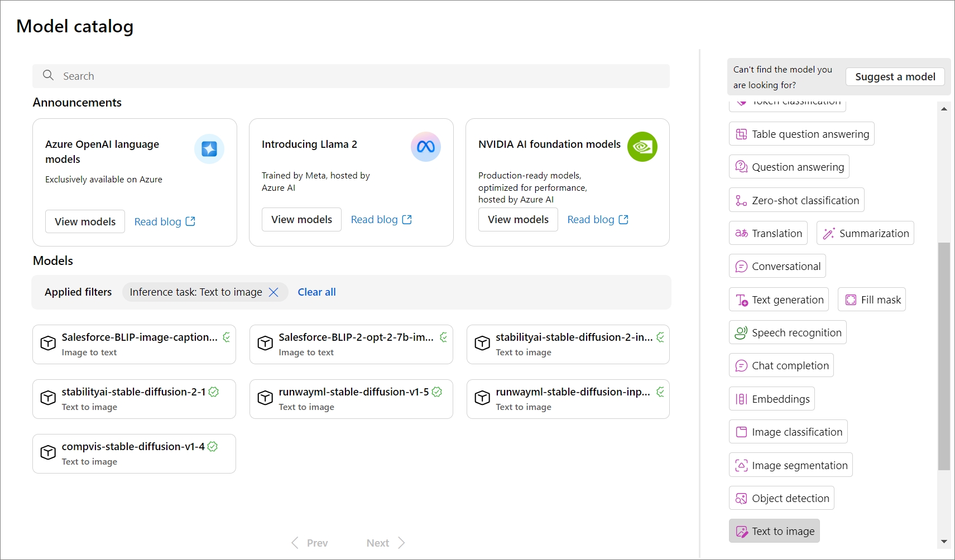Click external link icon in NVIDIA card
Viewport: 955px width, 560px height.
[x=623, y=219]
